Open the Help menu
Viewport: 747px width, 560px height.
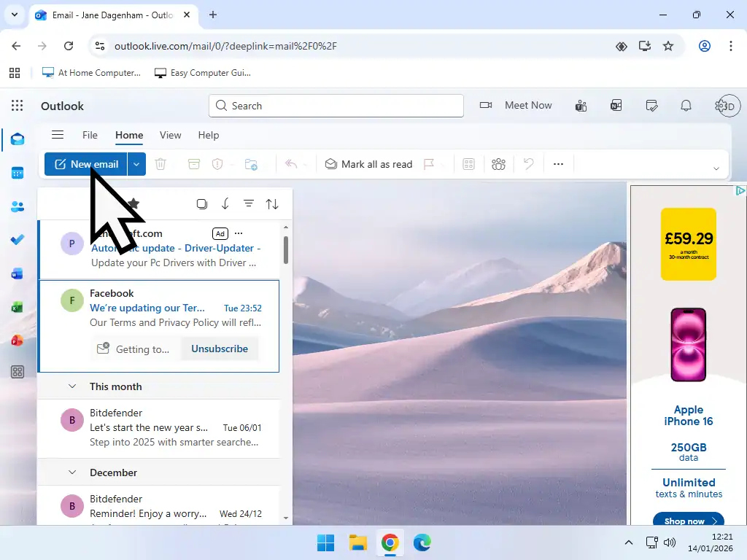click(x=209, y=135)
